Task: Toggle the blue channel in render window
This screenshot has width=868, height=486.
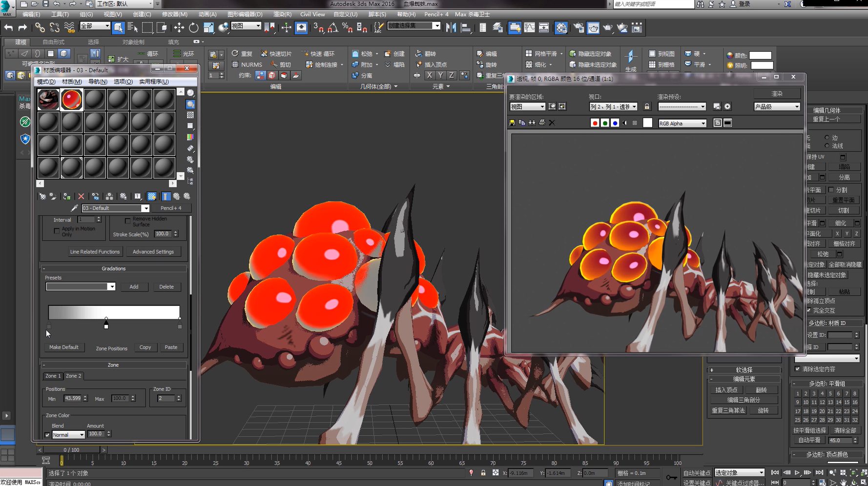Action: tap(615, 123)
